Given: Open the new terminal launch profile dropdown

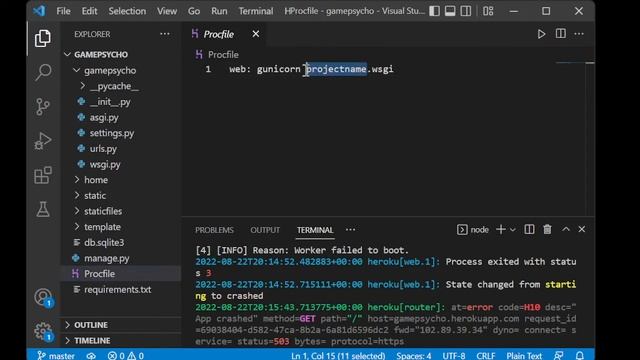Looking at the screenshot, I should pyautogui.click(x=513, y=230).
